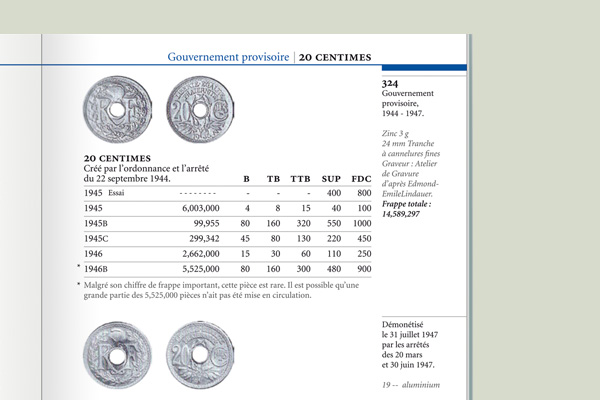This screenshot has width=600, height=400.
Task: Click the 1945B row label
Action: click(96, 224)
